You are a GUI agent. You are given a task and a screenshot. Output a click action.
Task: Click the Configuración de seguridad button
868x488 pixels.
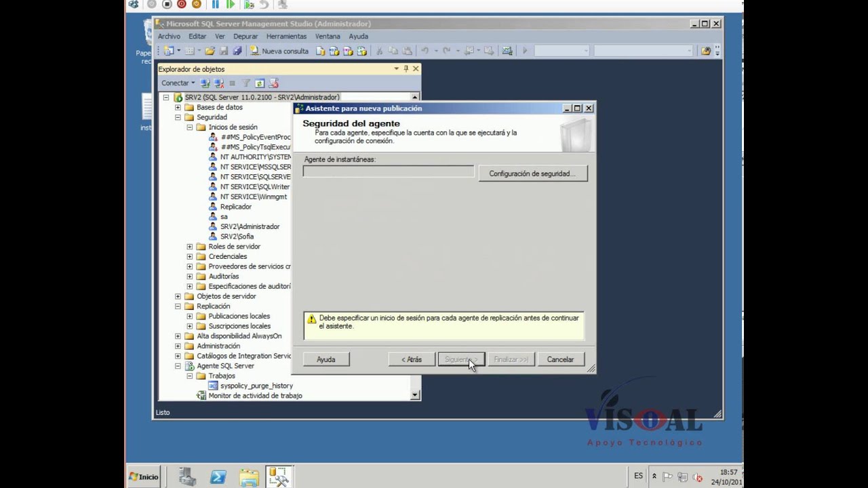point(532,174)
